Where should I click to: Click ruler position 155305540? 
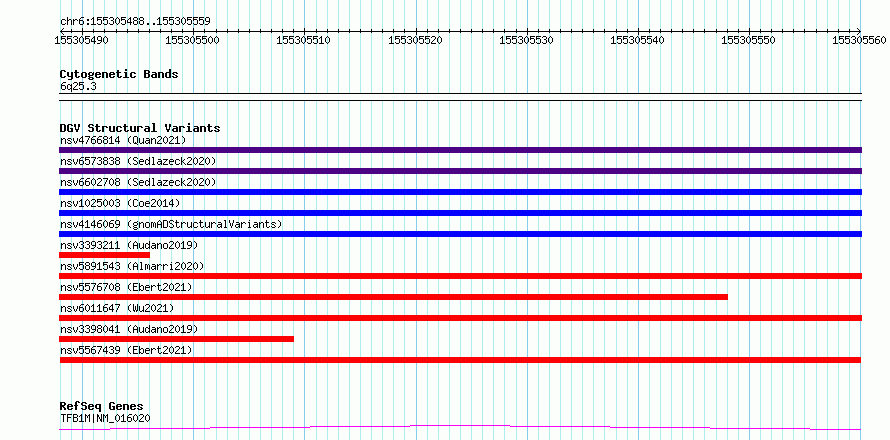[639, 40]
